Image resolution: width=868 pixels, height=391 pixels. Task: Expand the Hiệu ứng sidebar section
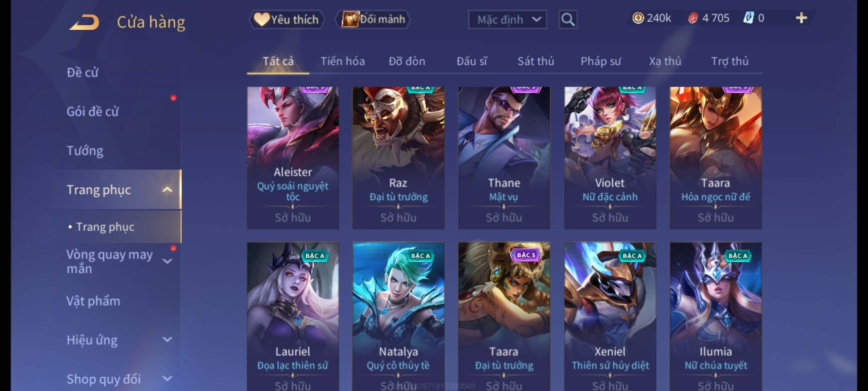(x=167, y=340)
